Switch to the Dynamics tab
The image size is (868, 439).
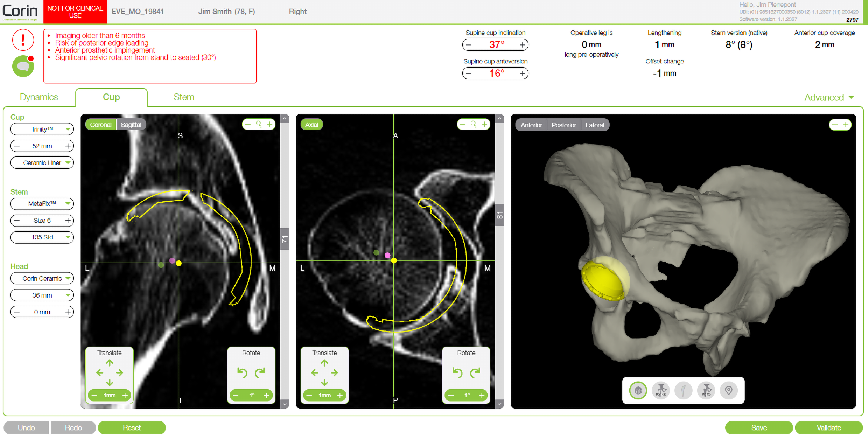pos(39,97)
